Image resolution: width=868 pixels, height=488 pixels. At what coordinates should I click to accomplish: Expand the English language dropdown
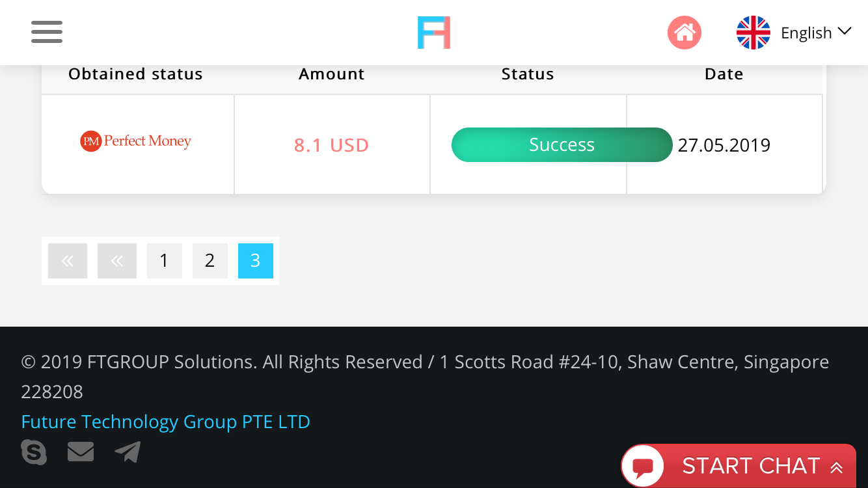(816, 33)
